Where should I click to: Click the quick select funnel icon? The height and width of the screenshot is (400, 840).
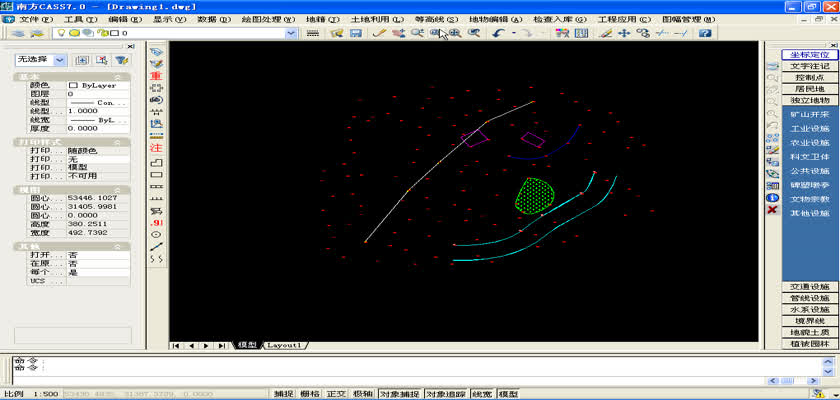pyautogui.click(x=122, y=60)
